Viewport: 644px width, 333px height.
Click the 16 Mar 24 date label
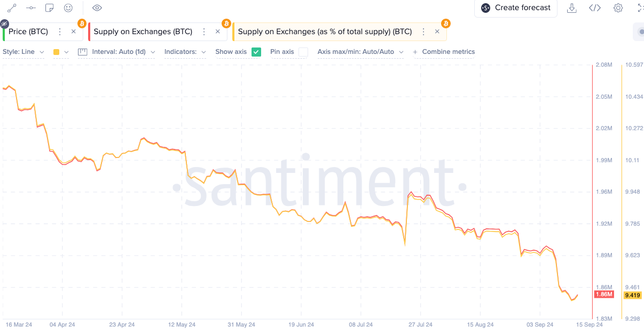[18, 324]
